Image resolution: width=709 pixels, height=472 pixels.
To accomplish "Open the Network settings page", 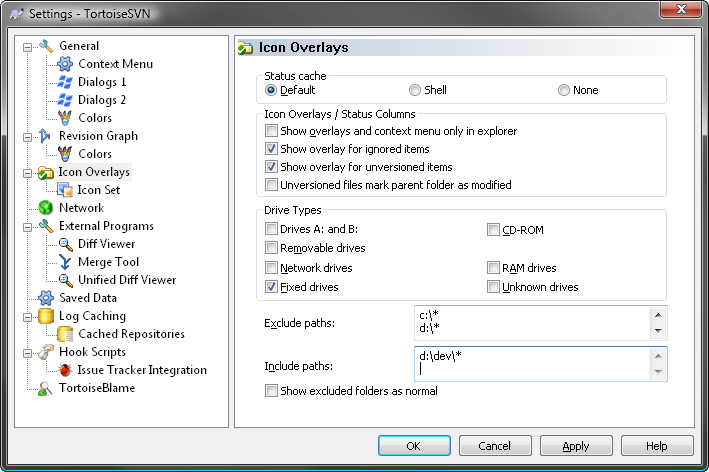I will coord(81,208).
